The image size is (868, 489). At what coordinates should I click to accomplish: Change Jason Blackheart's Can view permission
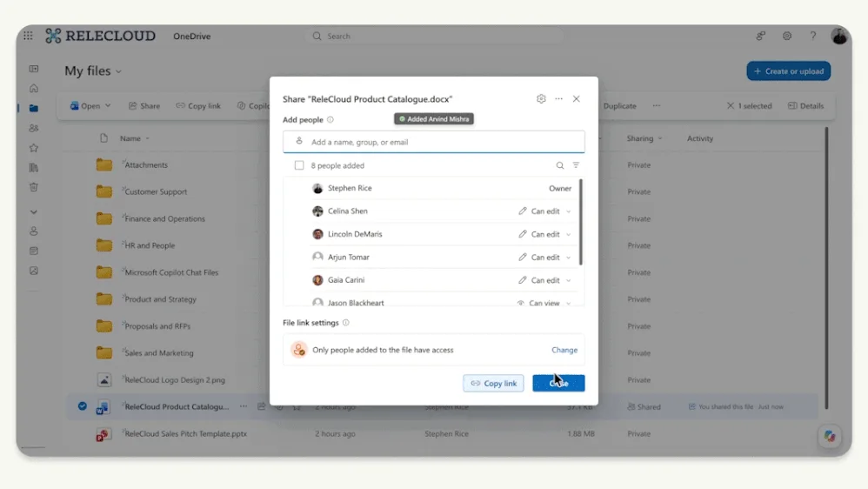(544, 303)
